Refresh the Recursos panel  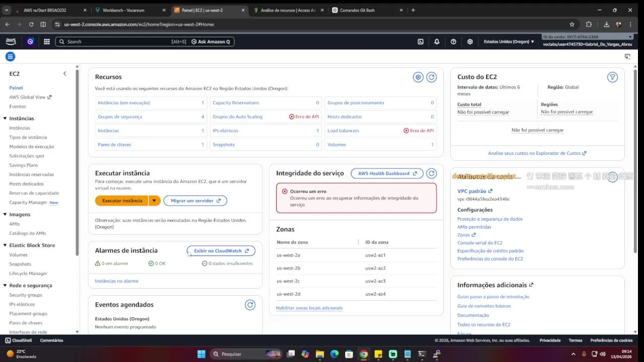[x=431, y=77]
